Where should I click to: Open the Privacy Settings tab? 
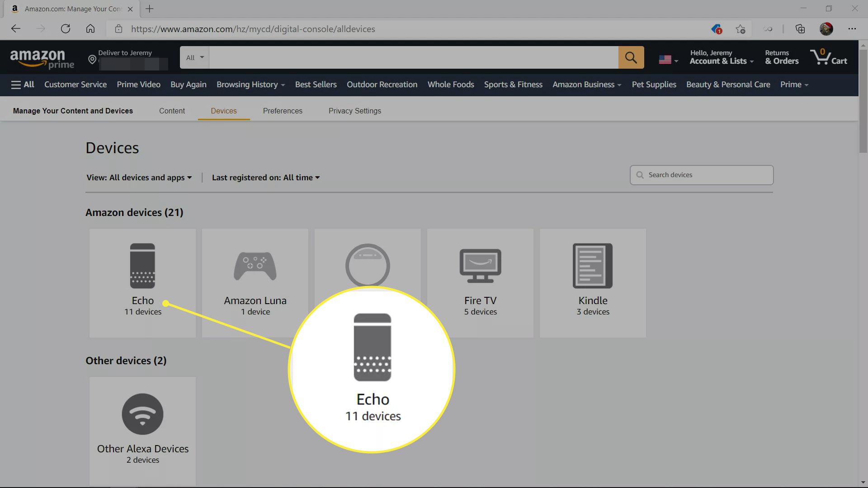pos(355,111)
